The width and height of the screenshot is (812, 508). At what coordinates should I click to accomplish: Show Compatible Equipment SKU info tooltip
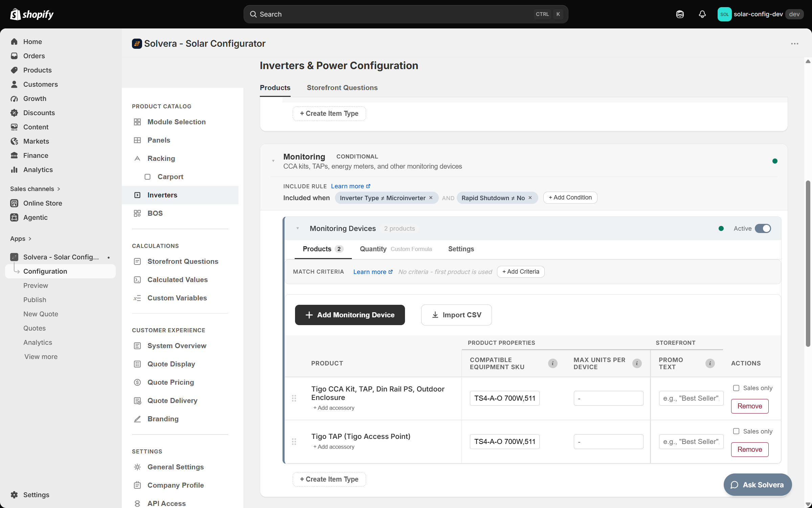click(x=552, y=363)
